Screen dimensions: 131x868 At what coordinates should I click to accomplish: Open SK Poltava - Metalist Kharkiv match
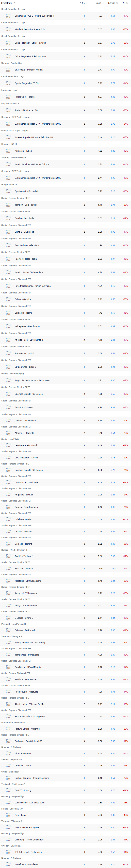tap(29, 70)
